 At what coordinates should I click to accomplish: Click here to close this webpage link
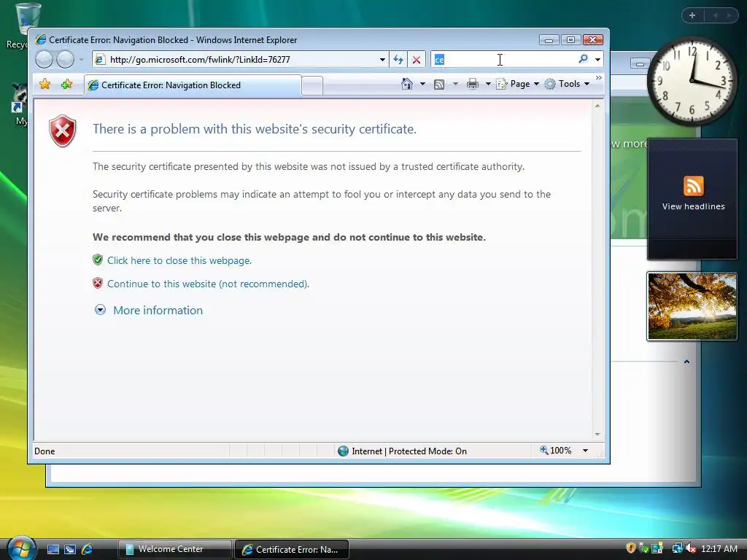179,260
